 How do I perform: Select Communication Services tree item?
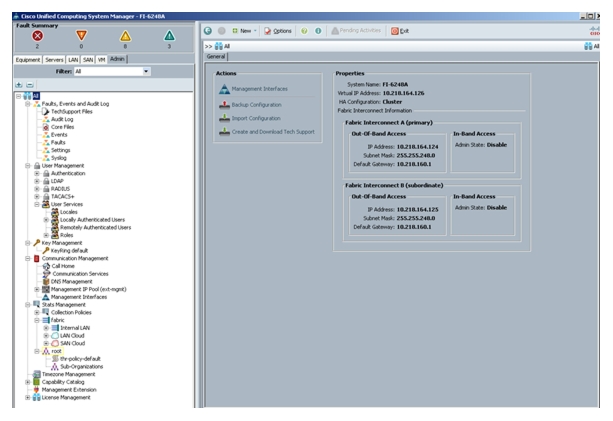pyautogui.click(x=81, y=274)
